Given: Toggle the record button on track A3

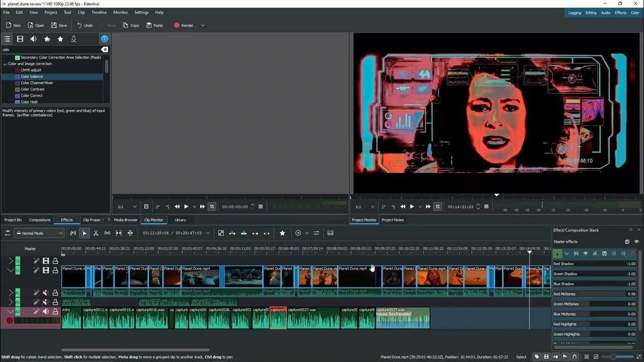Looking at the screenshot, I should 9,320.
